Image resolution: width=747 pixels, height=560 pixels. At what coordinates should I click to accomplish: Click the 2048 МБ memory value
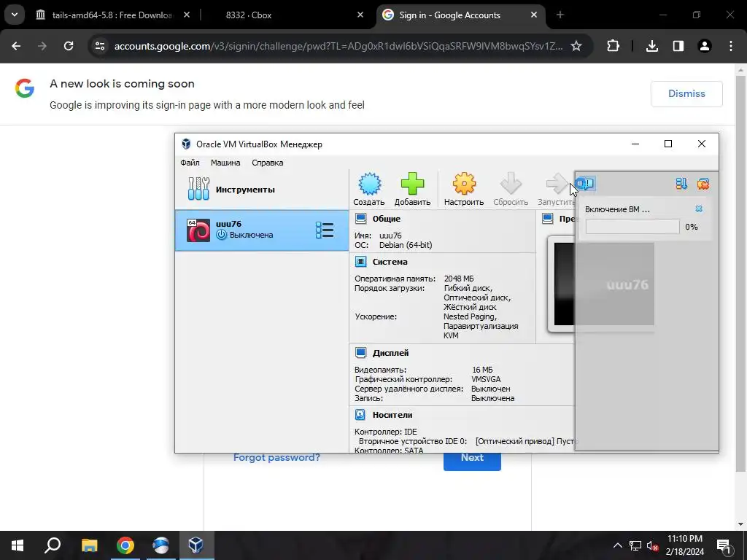459,279
